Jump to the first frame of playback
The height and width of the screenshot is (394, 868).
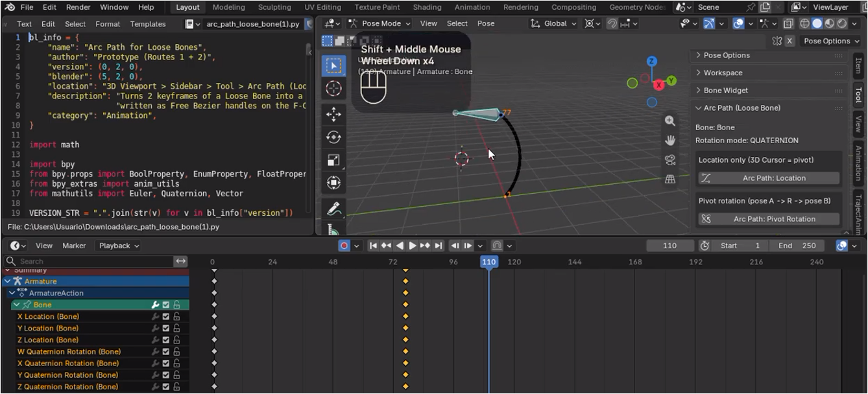tap(373, 246)
